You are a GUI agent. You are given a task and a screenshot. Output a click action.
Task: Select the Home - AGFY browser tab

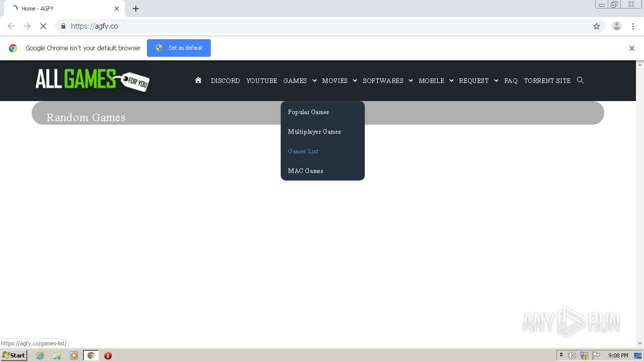pos(64,9)
